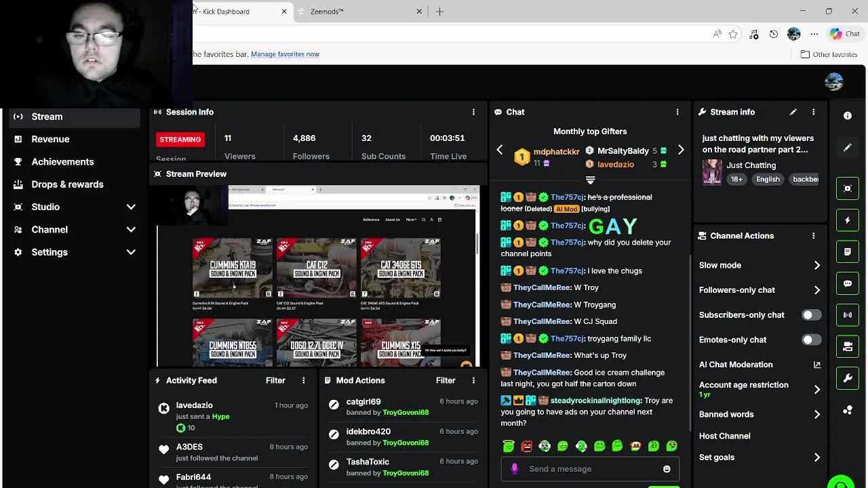
Task: Click the three-circles icon in the right toolbar
Action: [x=848, y=410]
